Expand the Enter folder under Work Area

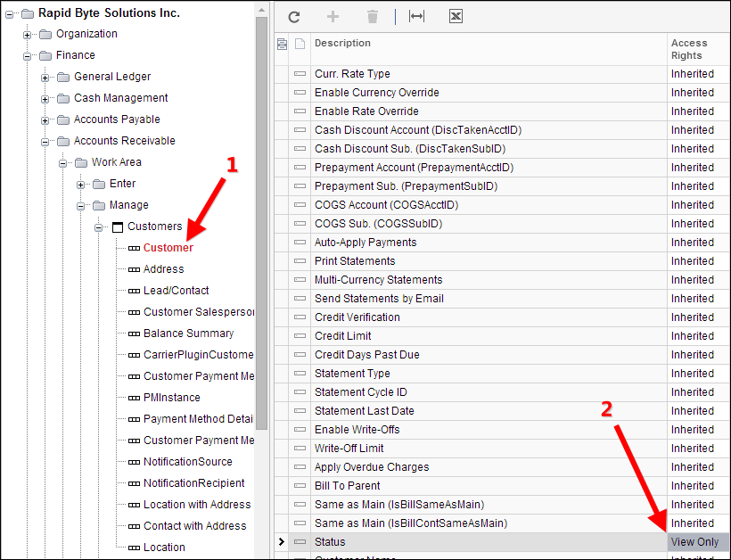[78, 183]
